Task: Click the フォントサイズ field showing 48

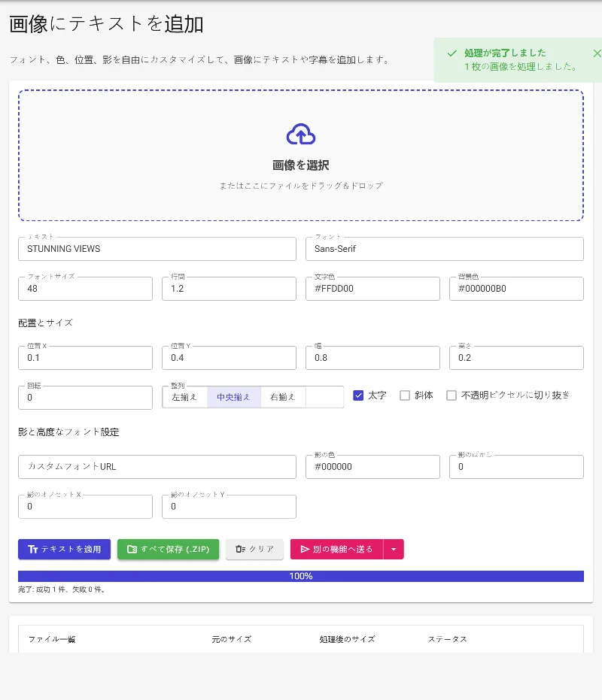Action: point(85,289)
